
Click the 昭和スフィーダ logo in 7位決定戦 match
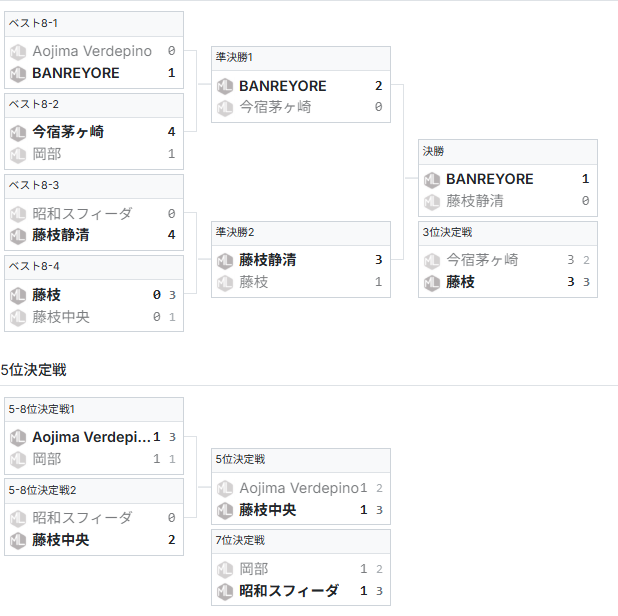[x=225, y=591]
